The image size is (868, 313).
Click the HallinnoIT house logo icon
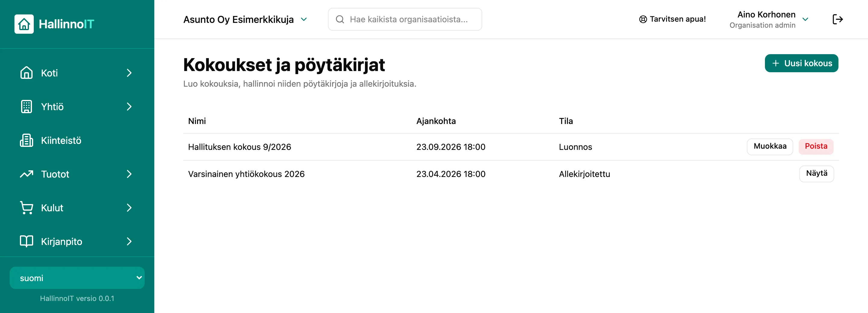point(24,24)
